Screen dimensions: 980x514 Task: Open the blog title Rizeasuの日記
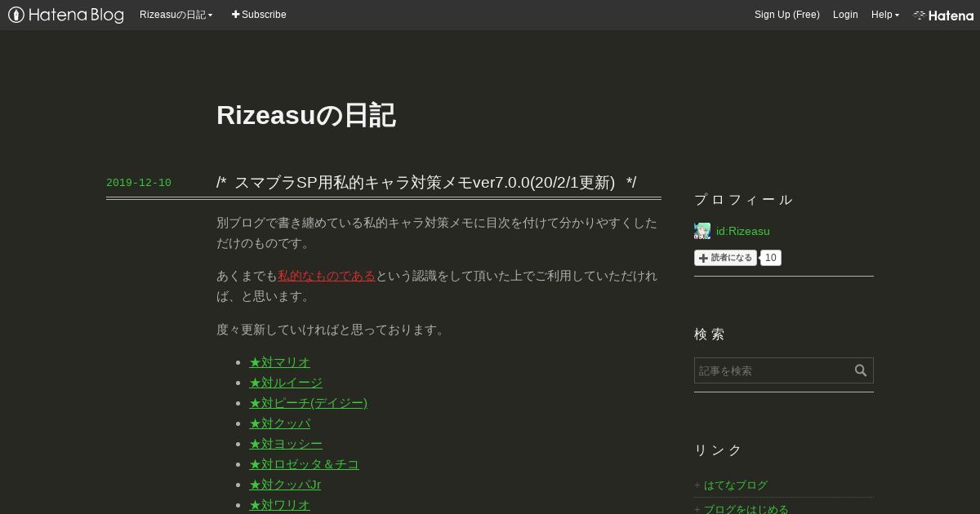click(x=306, y=115)
